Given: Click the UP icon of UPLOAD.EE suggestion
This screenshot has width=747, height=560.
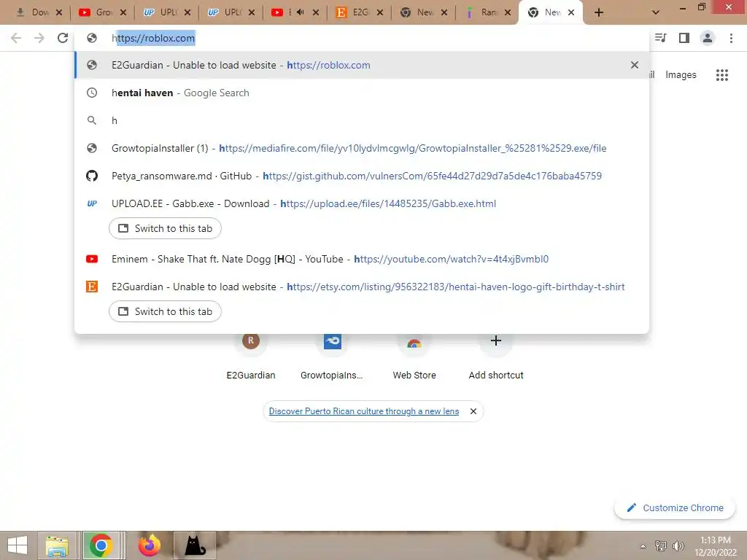Looking at the screenshot, I should (x=92, y=204).
